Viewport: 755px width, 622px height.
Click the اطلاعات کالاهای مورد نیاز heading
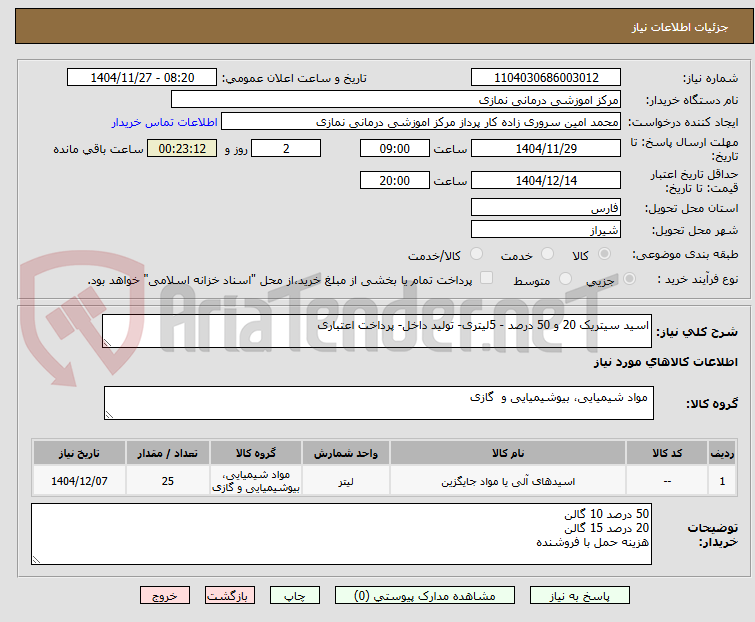click(665, 362)
